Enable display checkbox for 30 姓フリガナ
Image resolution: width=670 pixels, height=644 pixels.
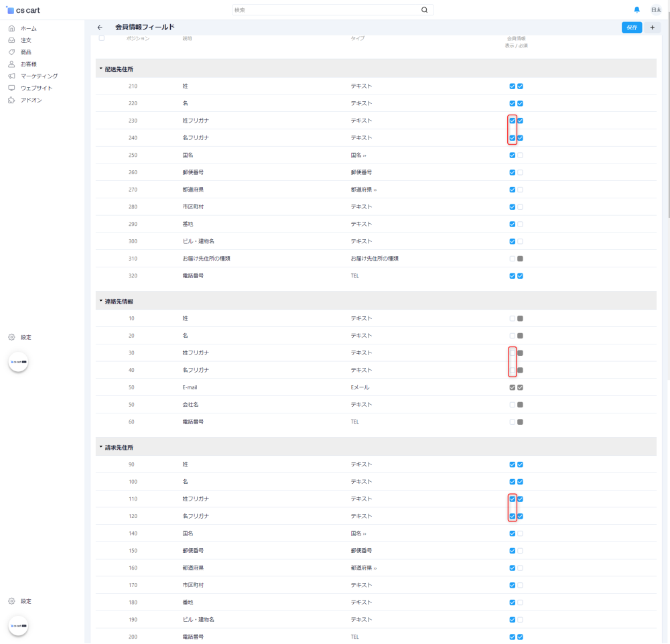(513, 353)
